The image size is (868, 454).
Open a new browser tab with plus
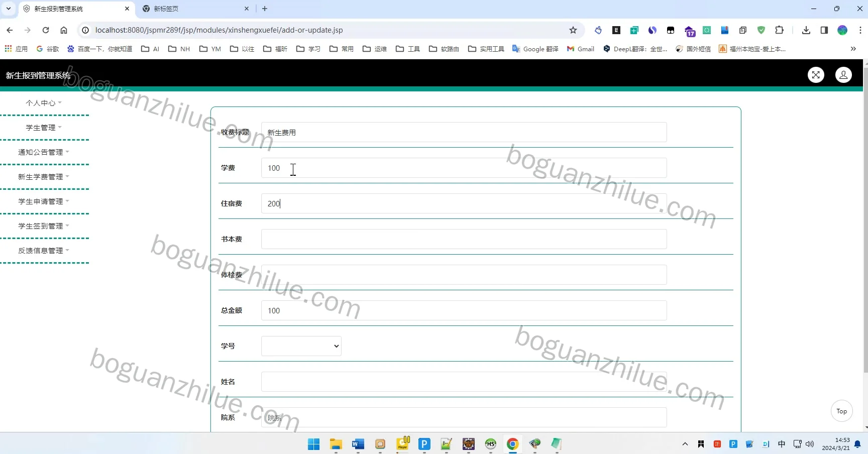(265, 9)
